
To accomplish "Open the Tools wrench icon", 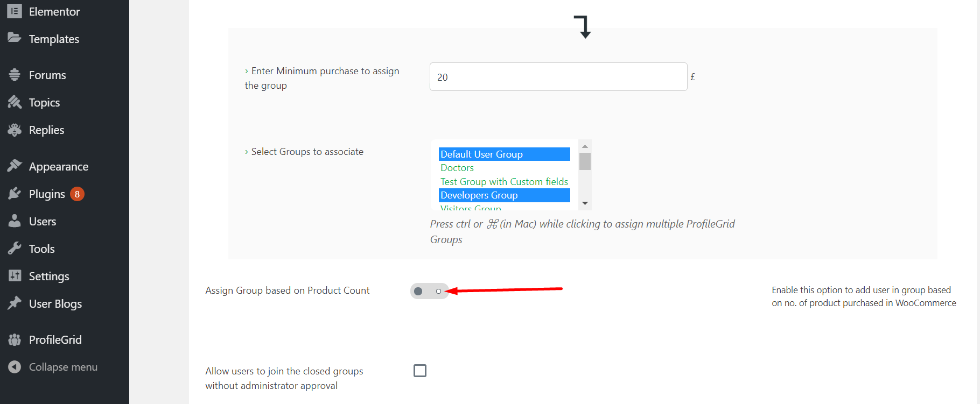I will 15,249.
